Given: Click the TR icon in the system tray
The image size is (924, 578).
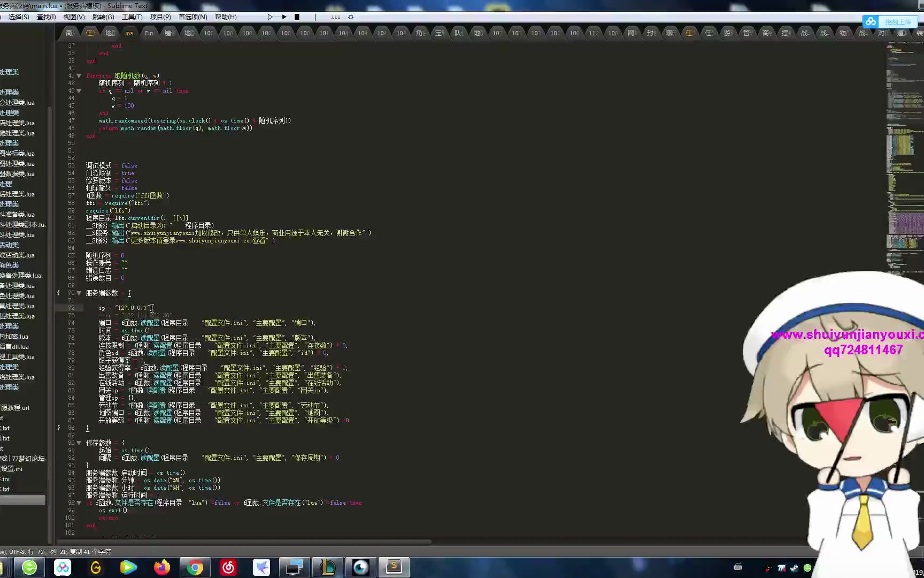Looking at the screenshot, I should tap(782, 568).
